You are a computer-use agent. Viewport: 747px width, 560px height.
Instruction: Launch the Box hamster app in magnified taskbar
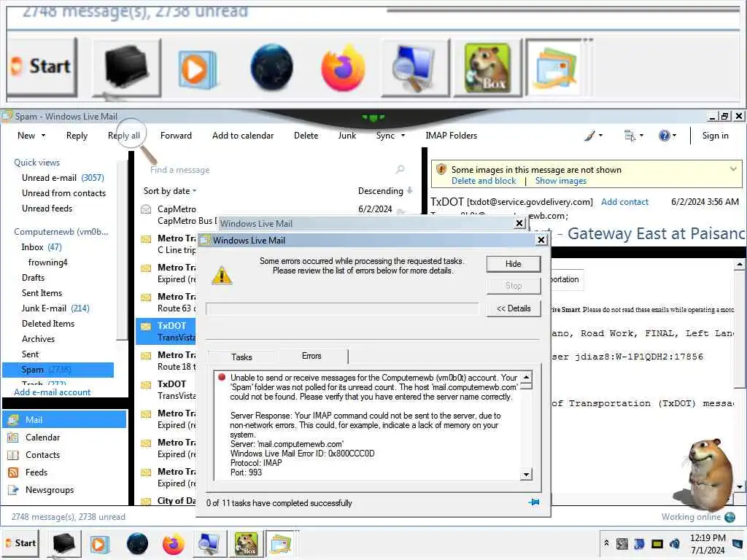point(487,68)
